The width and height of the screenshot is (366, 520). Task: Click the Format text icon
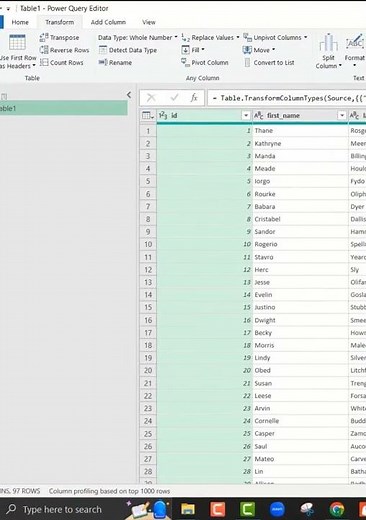355,43
